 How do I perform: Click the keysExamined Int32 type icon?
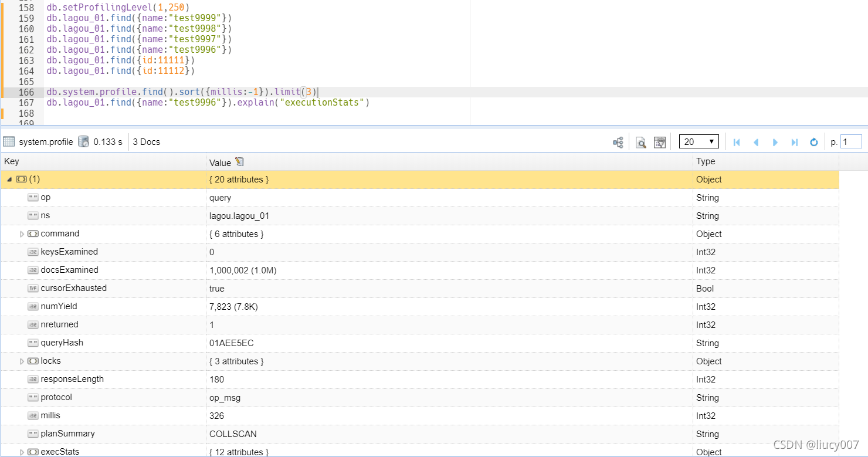click(33, 252)
